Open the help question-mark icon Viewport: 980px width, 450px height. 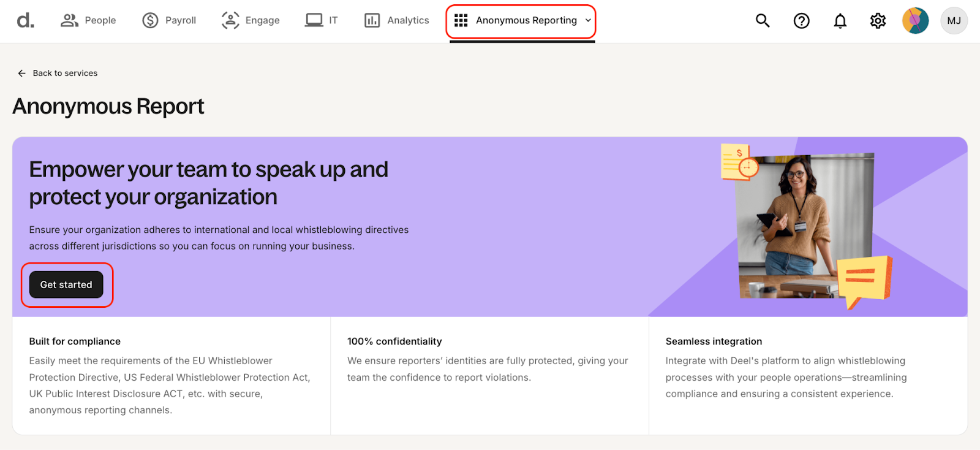point(801,21)
